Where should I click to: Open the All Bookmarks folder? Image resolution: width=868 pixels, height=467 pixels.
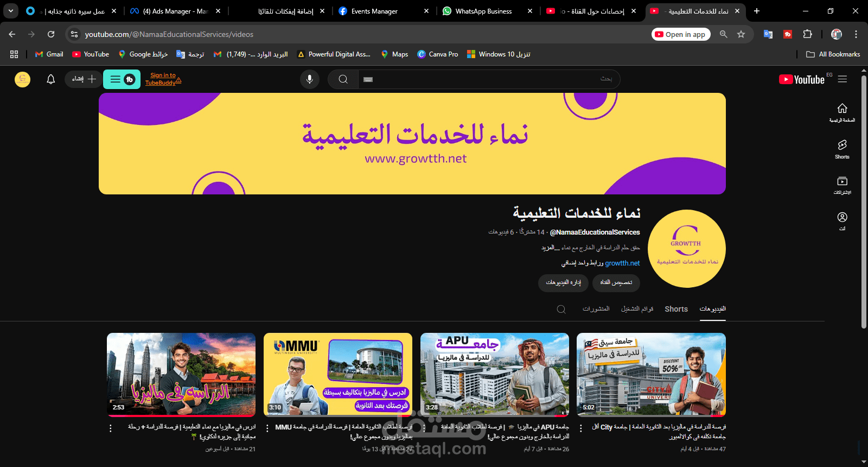[833, 54]
